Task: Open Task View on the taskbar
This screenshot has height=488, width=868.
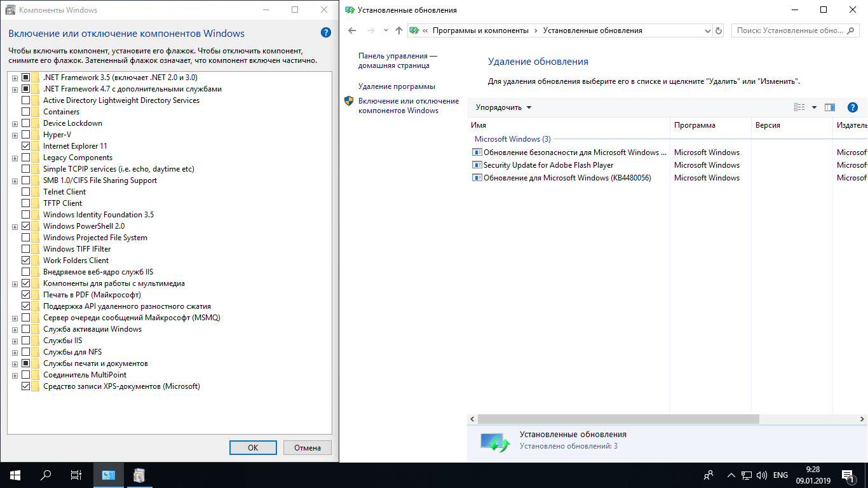Action: click(x=76, y=475)
